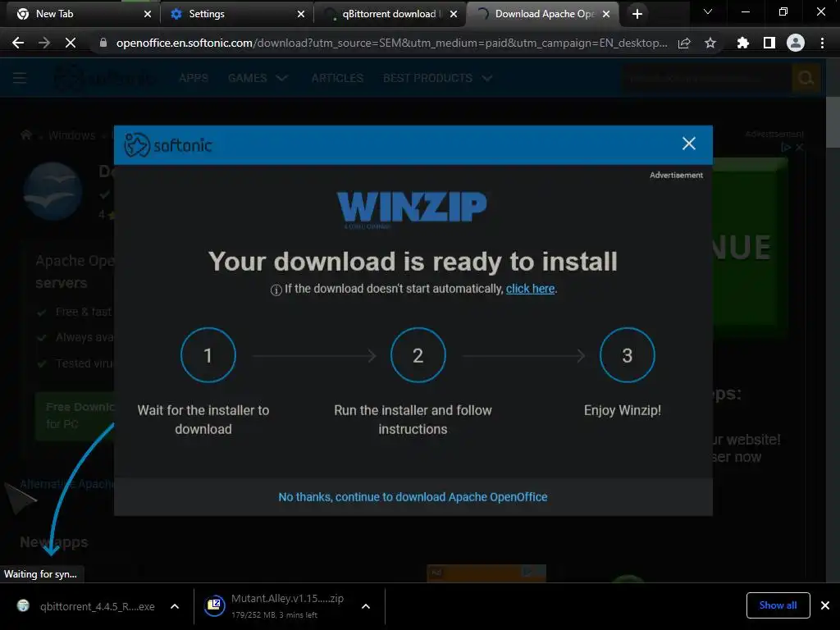Image resolution: width=840 pixels, height=630 pixels.
Task: Click the AdChoices icon on the ad
Action: click(x=787, y=147)
